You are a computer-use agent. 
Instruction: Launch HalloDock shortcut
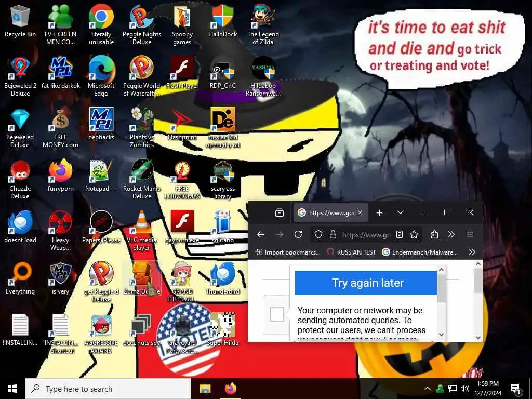(222, 21)
